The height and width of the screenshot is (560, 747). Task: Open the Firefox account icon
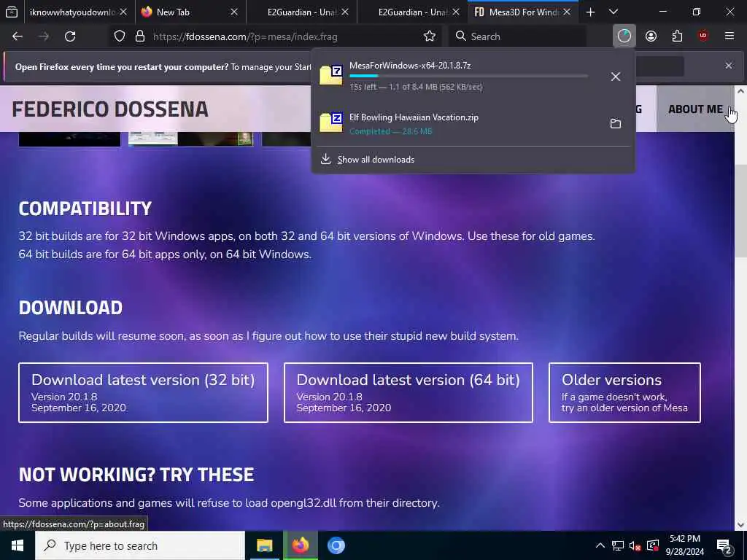click(x=651, y=36)
